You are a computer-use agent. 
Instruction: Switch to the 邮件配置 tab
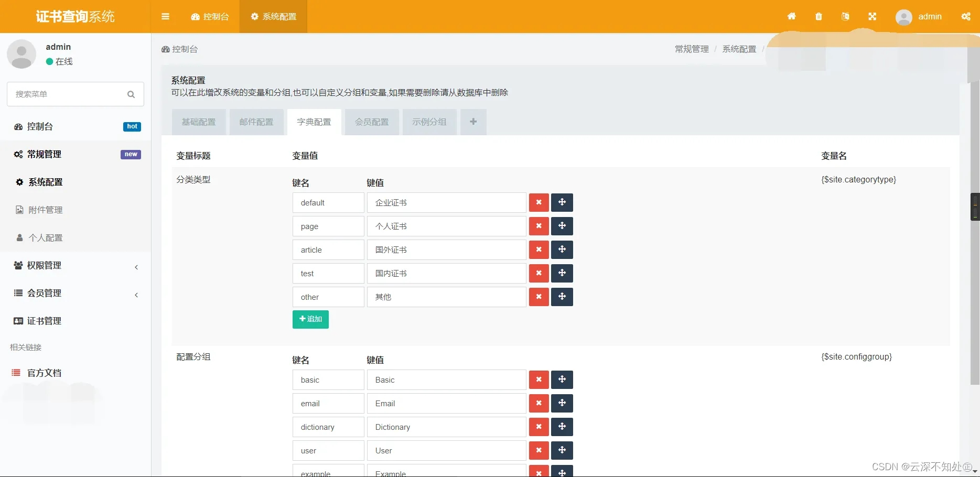coord(256,122)
